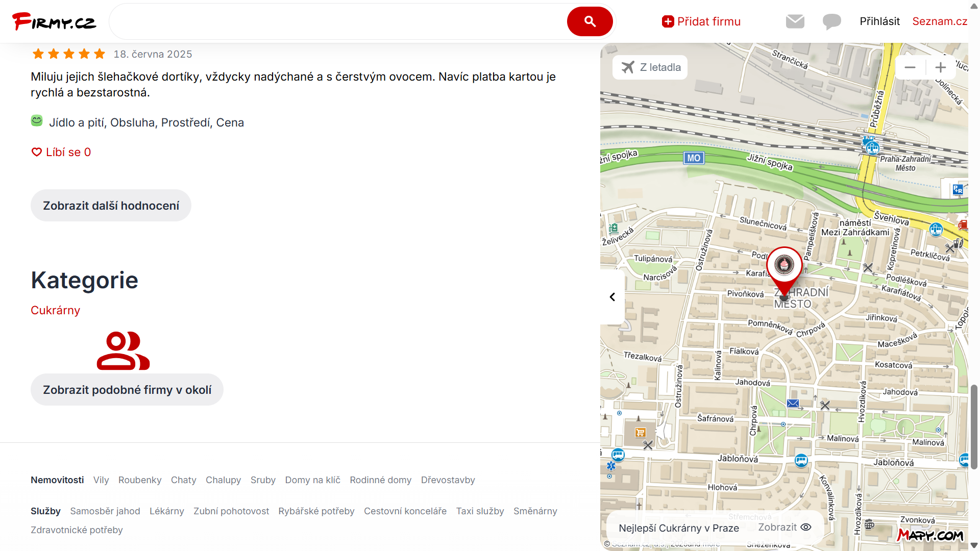Open the Cukrárny category link
This screenshot has width=980, height=551.
click(x=55, y=310)
